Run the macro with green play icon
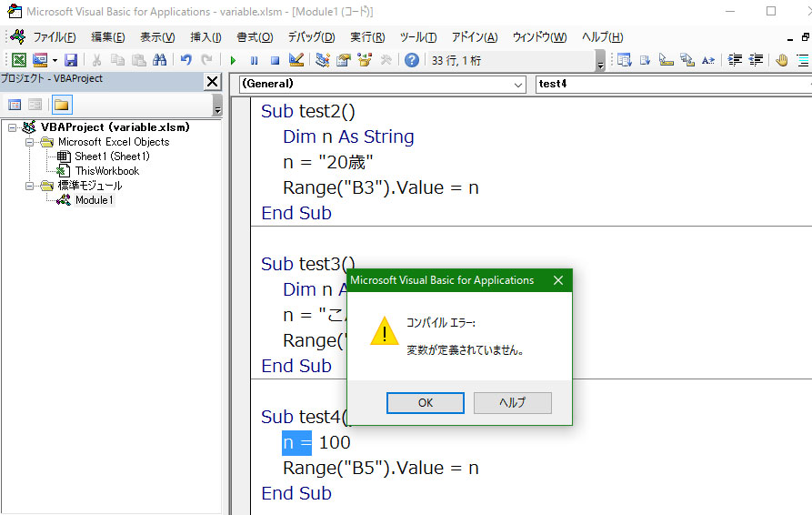 233,61
